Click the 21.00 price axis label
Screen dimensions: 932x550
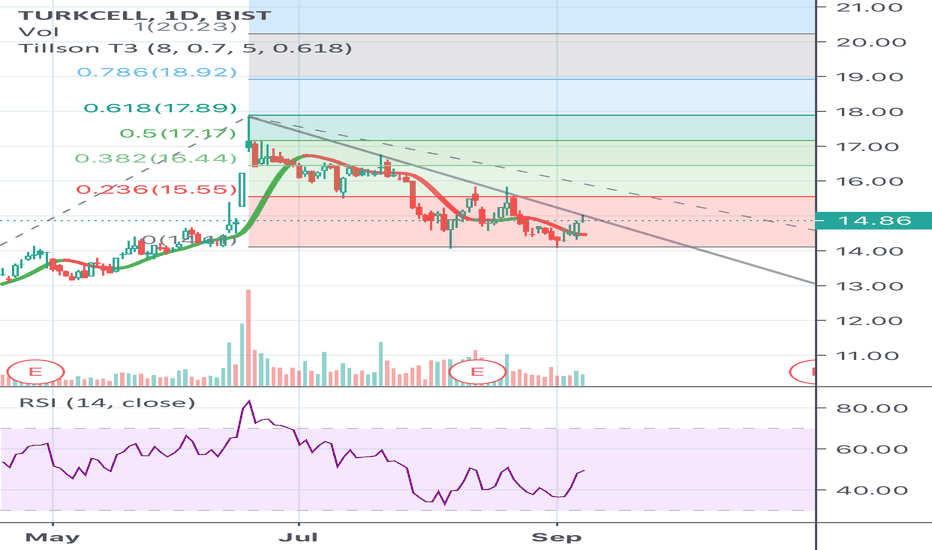pyautogui.click(x=870, y=8)
